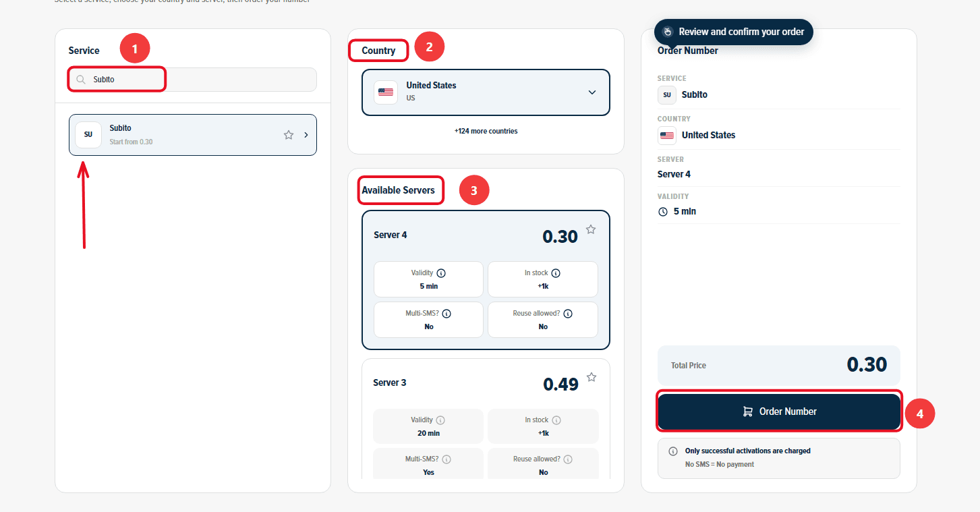Star Server 3 as favorite
Image resolution: width=980 pixels, height=512 pixels.
tap(592, 377)
